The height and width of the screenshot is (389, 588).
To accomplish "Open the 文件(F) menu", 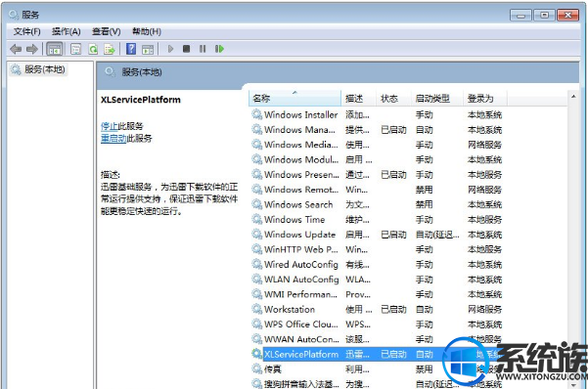I will pyautogui.click(x=27, y=31).
